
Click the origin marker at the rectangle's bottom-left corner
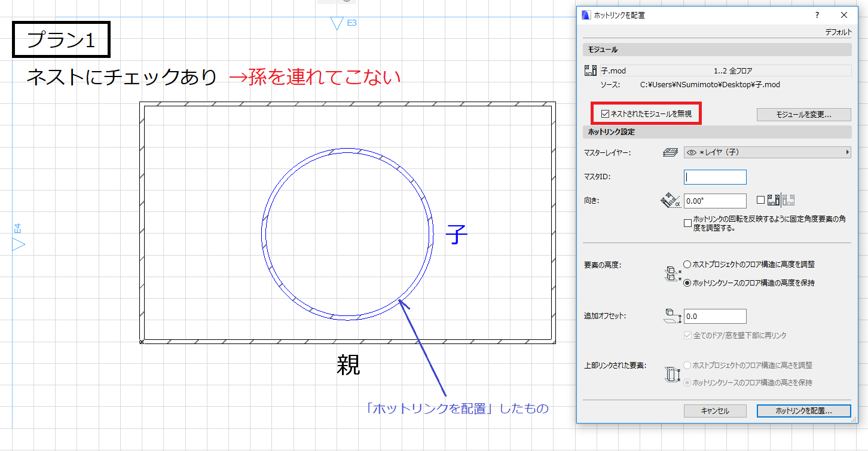tap(142, 342)
